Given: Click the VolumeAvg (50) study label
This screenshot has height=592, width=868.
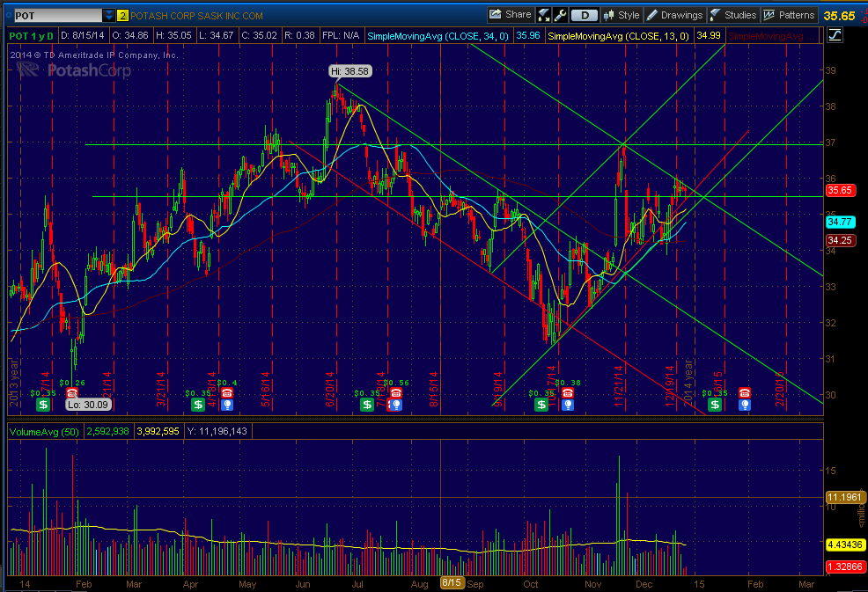Looking at the screenshot, I should (x=44, y=432).
